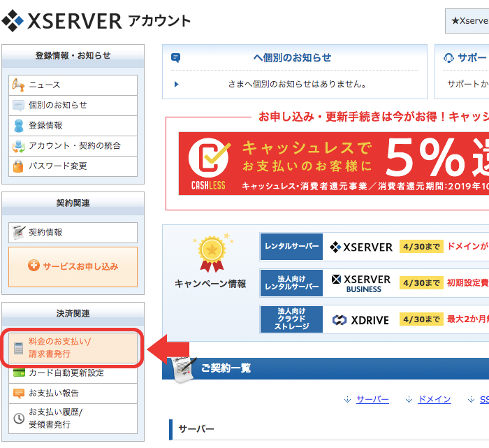489x448 pixels.
Task: Click the down arrow icon beside ドメイン link
Action: click(x=409, y=400)
